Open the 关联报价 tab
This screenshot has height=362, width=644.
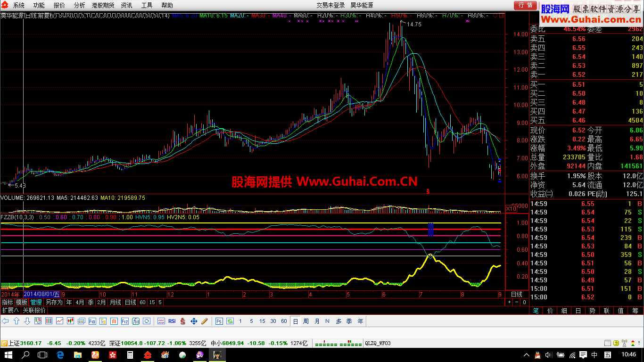(34, 310)
